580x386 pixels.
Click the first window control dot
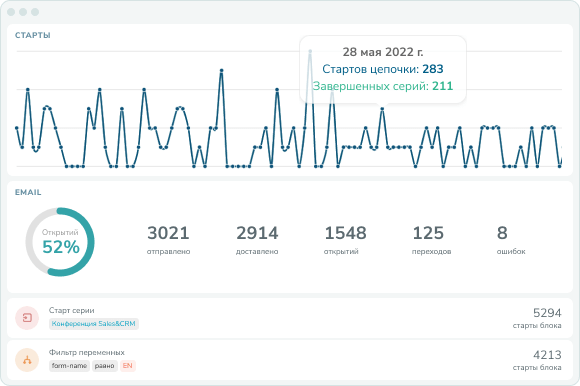(11, 12)
